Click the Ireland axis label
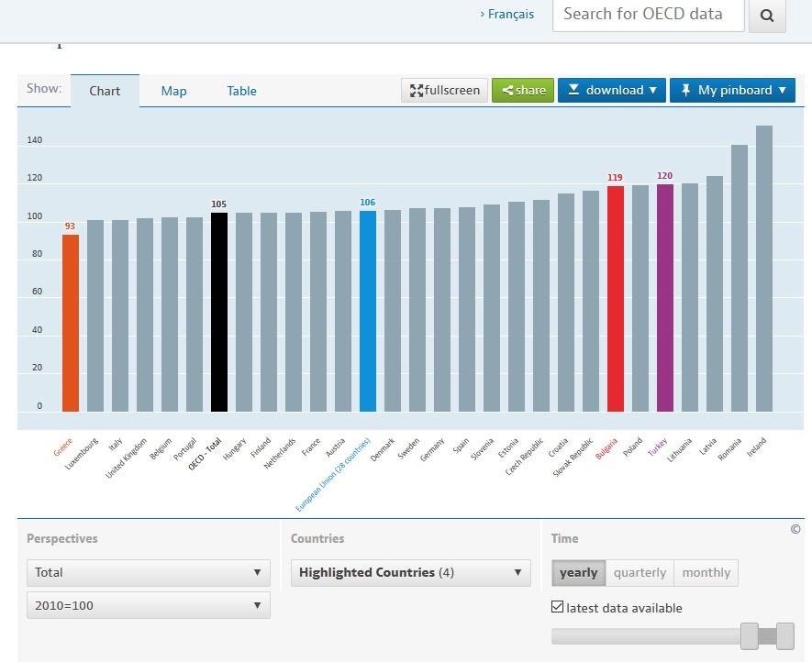 click(757, 447)
